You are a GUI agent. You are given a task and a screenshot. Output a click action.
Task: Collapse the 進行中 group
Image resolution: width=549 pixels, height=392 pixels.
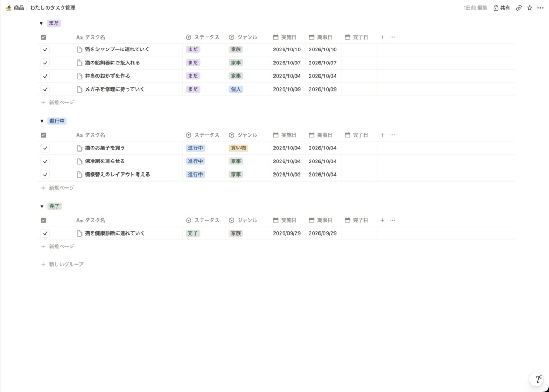[x=42, y=122]
